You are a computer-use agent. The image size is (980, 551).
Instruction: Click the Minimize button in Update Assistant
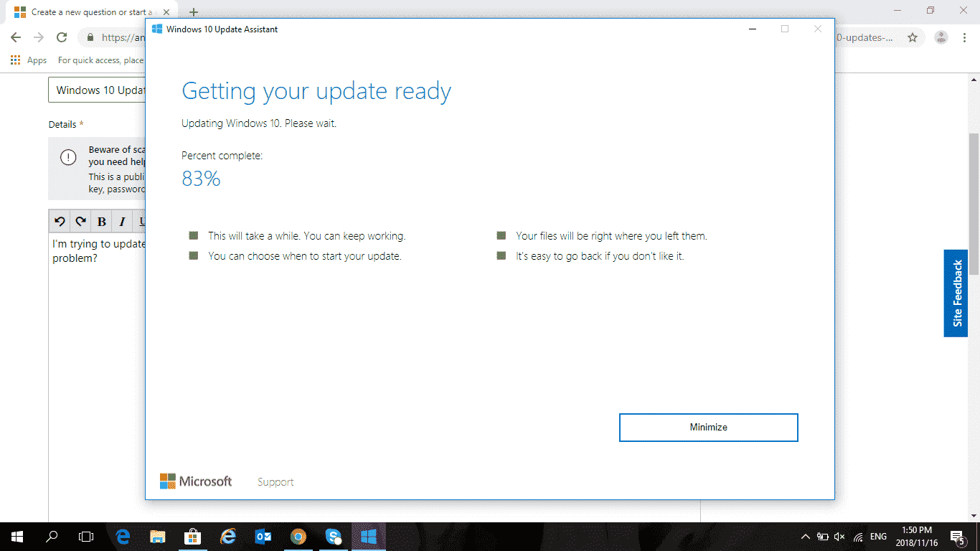[x=708, y=428]
